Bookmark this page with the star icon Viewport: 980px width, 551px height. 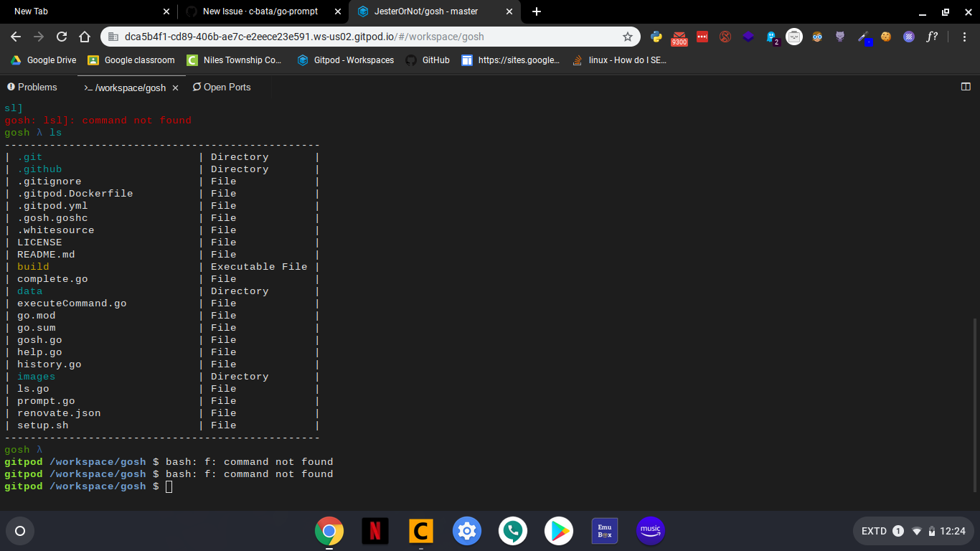tap(628, 37)
